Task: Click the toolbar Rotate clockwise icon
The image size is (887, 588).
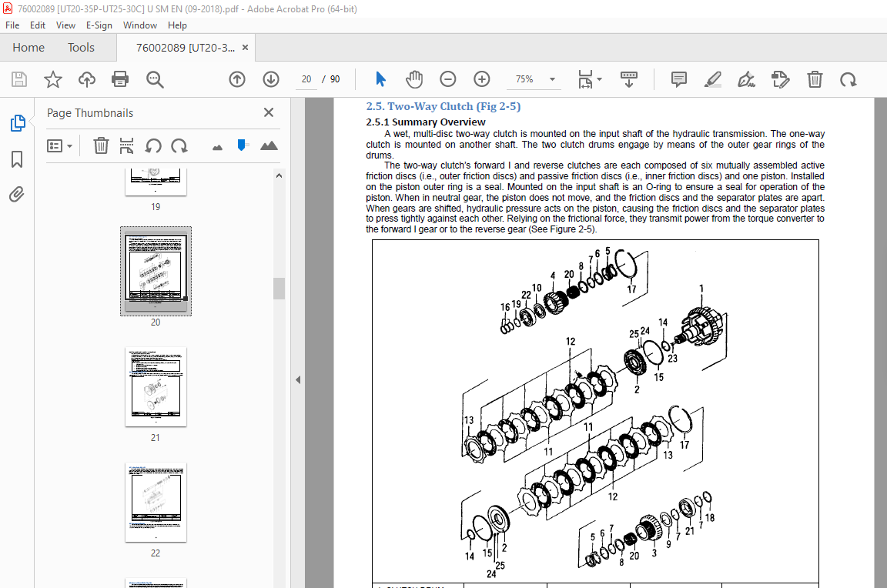Action: coord(848,79)
